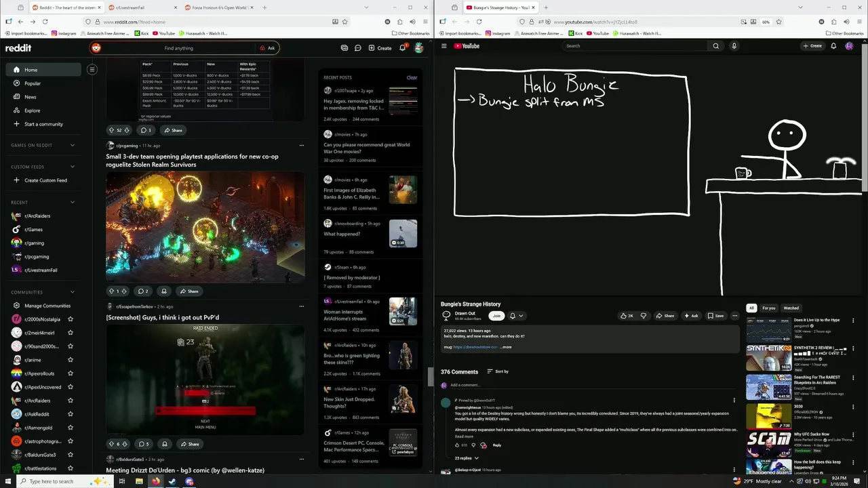Open Steam from the Windows taskbar
The width and height of the screenshot is (868, 488).
172,481
